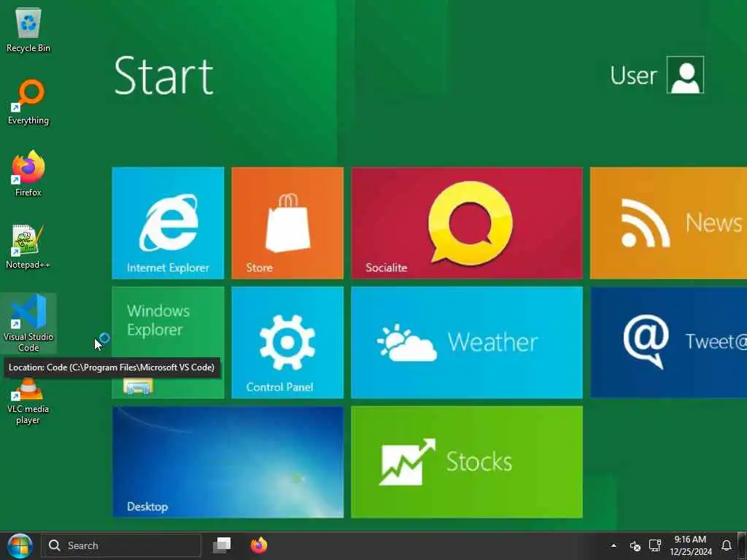
Task: Switch to the Desktop tile
Action: coord(228,462)
